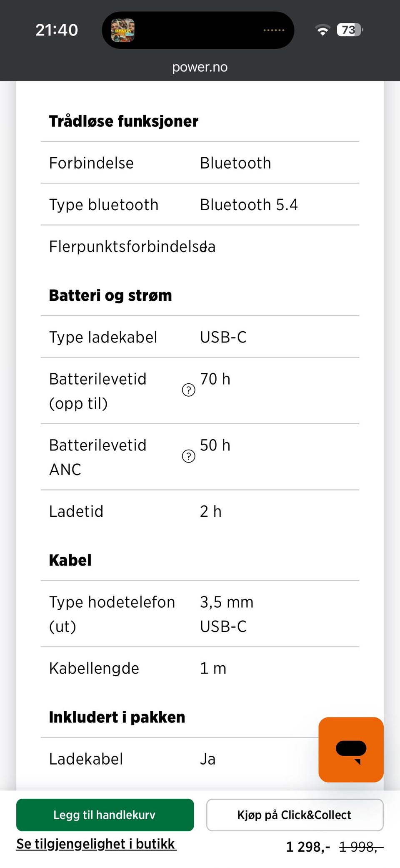
Task: Choose Kjøp på Click&Collect
Action: pyautogui.click(x=295, y=815)
